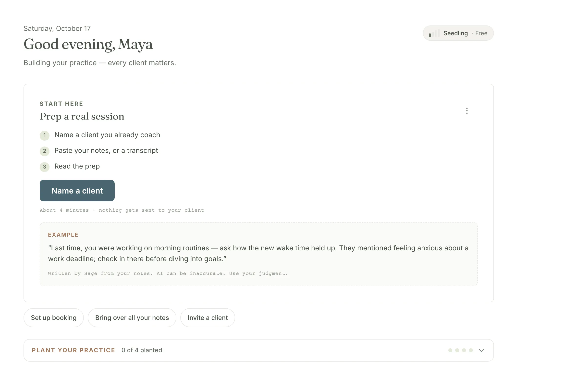Open Set up booking

[x=54, y=318]
